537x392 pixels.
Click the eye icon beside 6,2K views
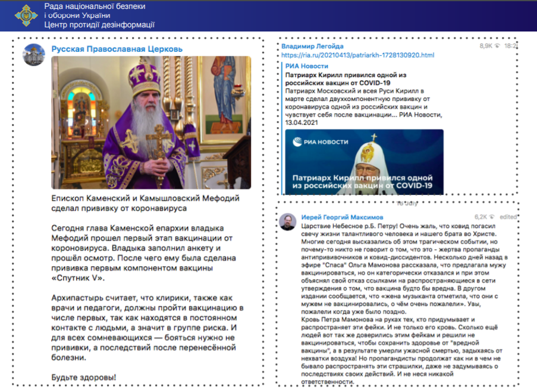point(492,217)
